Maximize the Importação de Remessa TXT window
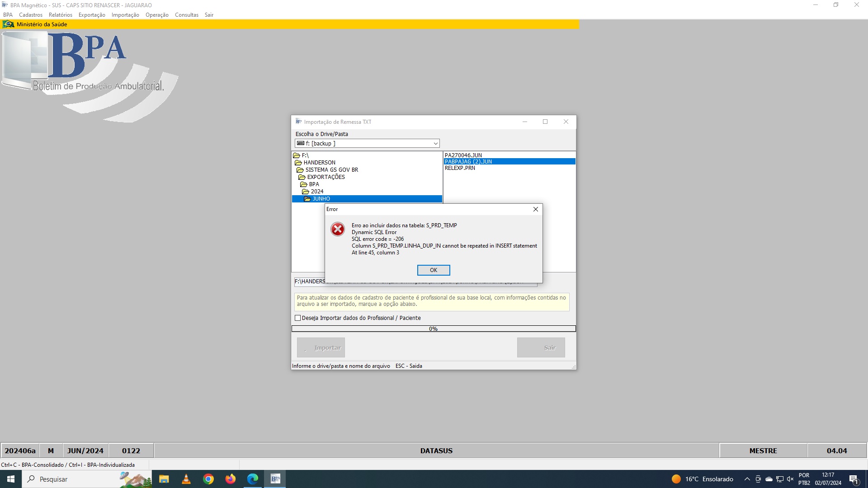This screenshot has width=868, height=488. (x=545, y=122)
